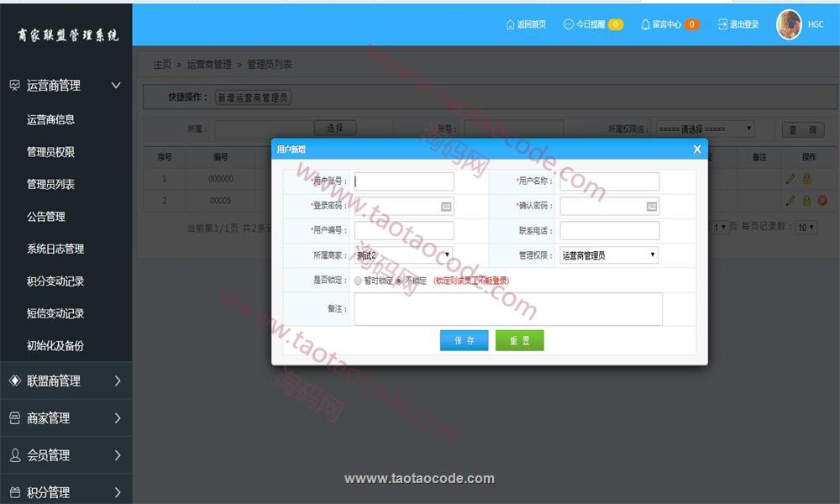Select the 不锁定 radio button
Screen dimensions: 840x504
coord(399,281)
